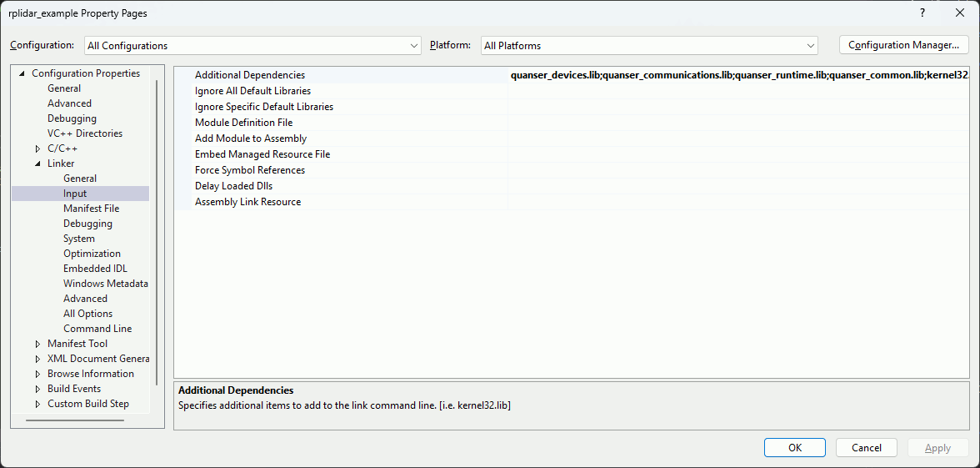Viewport: 980px width, 468px height.
Task: Open the Platform dropdown
Action: pyautogui.click(x=648, y=46)
